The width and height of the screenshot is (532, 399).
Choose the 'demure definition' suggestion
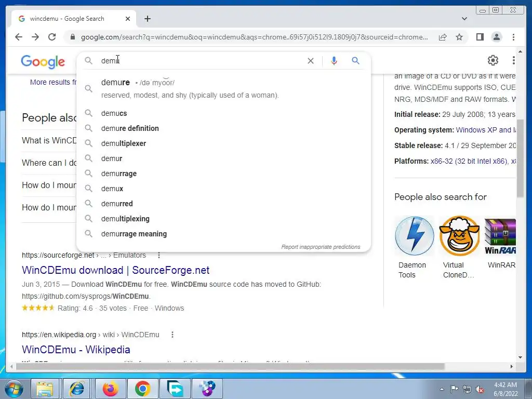pos(223,128)
